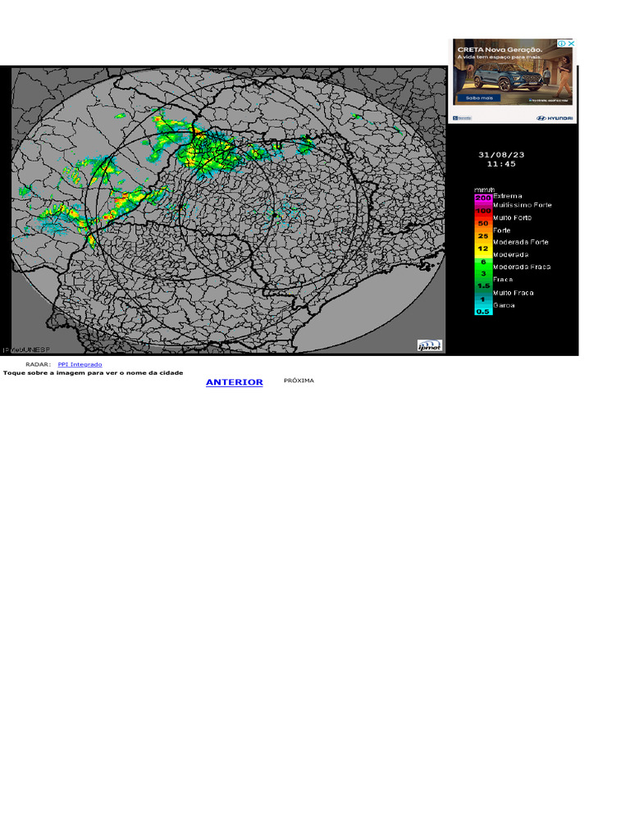
Task: Click the 50 orange-red legend swatch
Action: (483, 223)
